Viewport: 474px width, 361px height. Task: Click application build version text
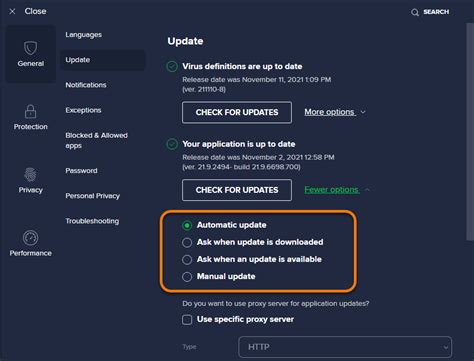click(x=241, y=167)
